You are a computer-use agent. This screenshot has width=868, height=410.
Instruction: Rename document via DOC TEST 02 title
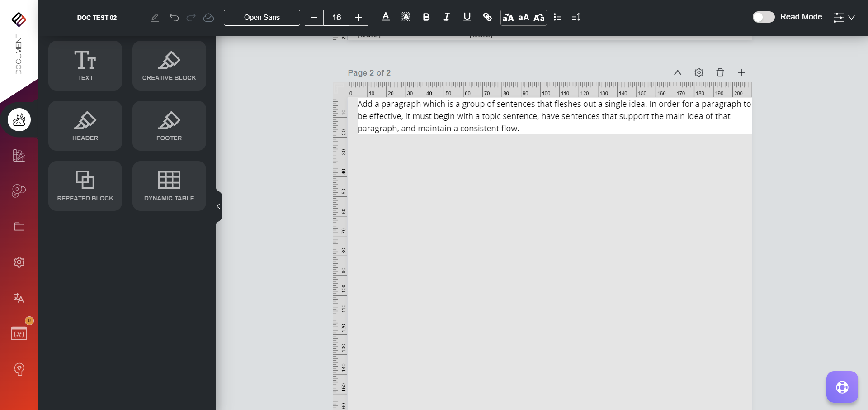click(x=97, y=18)
